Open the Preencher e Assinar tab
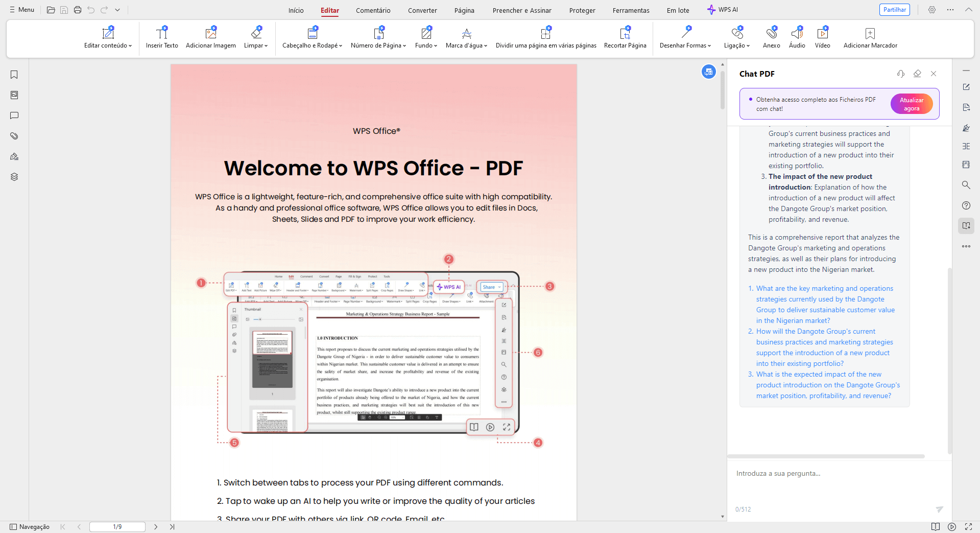The width and height of the screenshot is (980, 533). pos(522,10)
